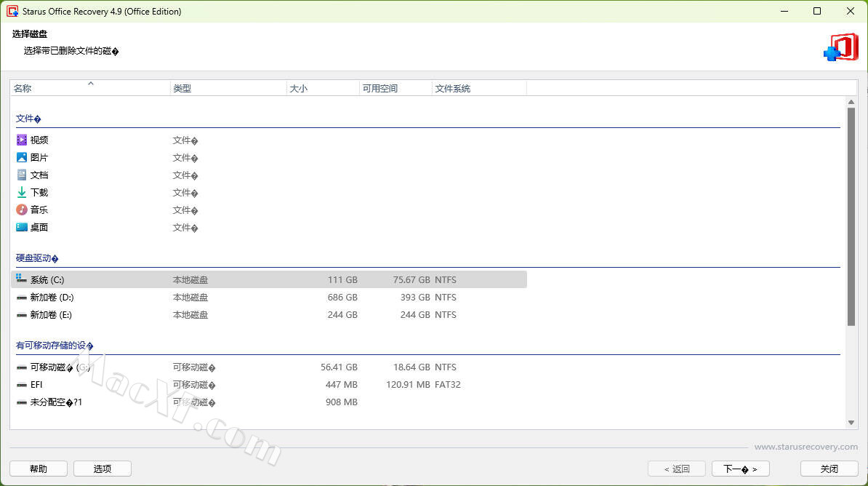This screenshot has height=486, width=868.
Task: Click the 音乐 music icon
Action: coord(22,210)
